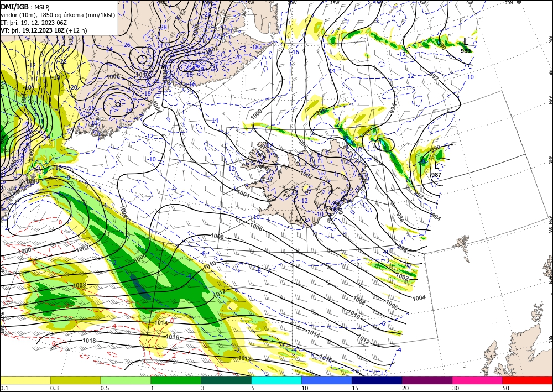
Task: Click the red above-50 legend color band
Action: click(x=528, y=380)
